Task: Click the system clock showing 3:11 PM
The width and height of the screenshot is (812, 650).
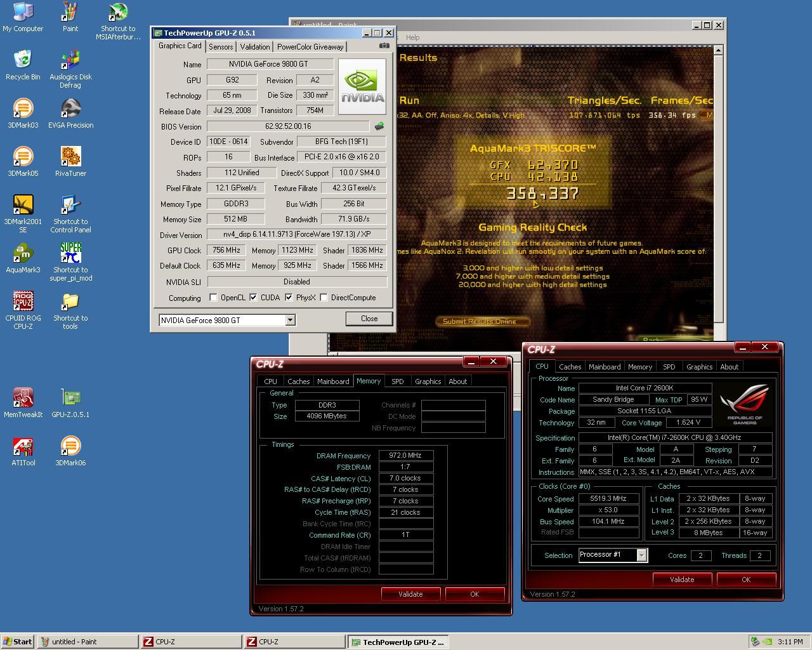Action: (x=790, y=642)
